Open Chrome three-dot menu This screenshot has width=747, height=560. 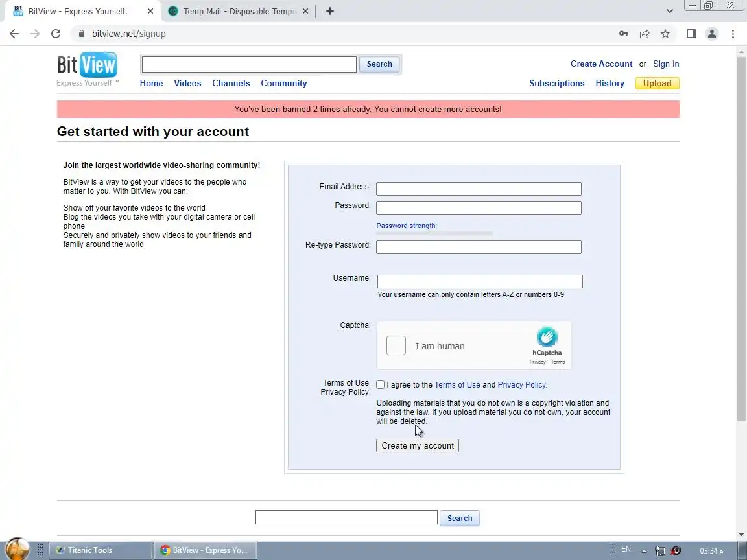733,34
